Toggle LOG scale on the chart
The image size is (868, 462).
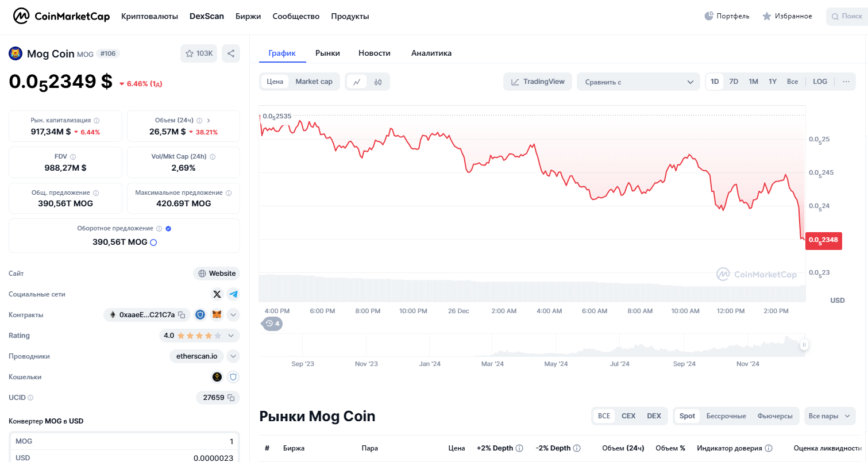[820, 81]
